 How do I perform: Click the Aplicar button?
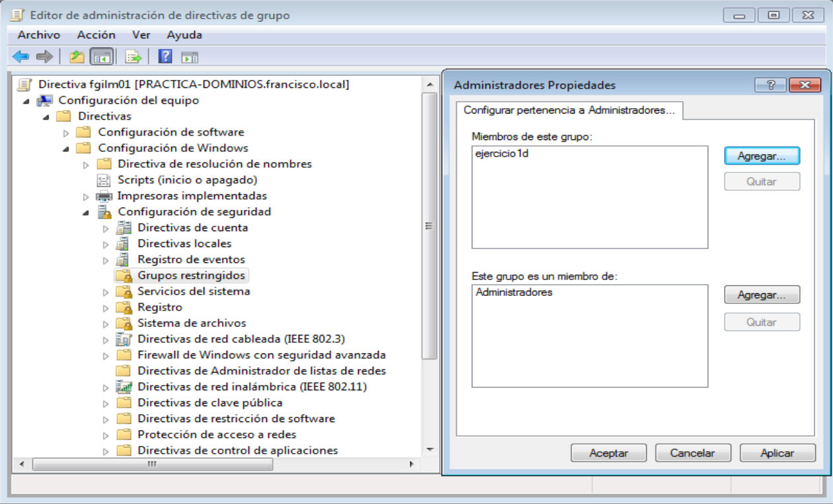pyautogui.click(x=778, y=453)
